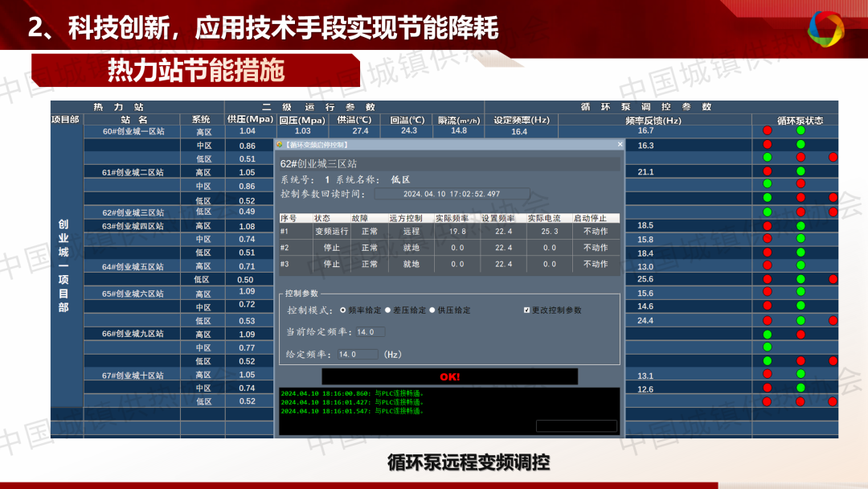Click the colorful association logo at top right
Screen dimensions: 868x489
825,30
